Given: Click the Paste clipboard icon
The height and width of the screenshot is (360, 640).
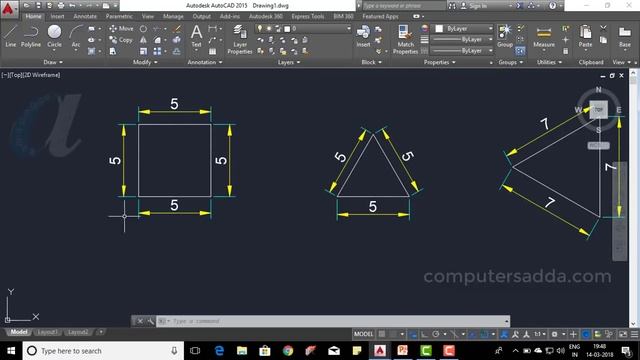Looking at the screenshot, I should (585, 36).
